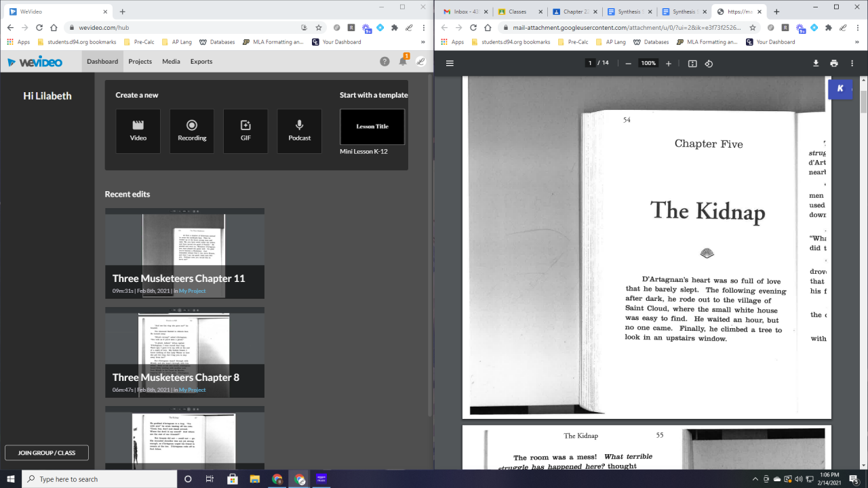Image resolution: width=868 pixels, height=488 pixels.
Task: Switch to the Classes browser tab
Action: click(520, 12)
